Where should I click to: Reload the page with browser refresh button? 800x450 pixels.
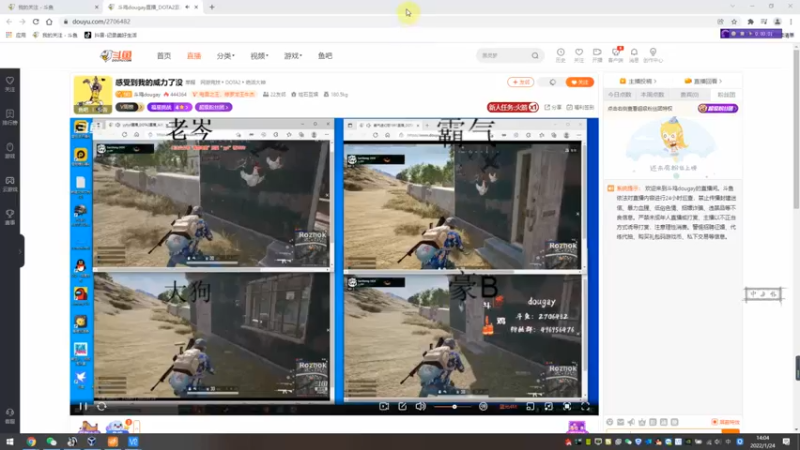click(36, 21)
